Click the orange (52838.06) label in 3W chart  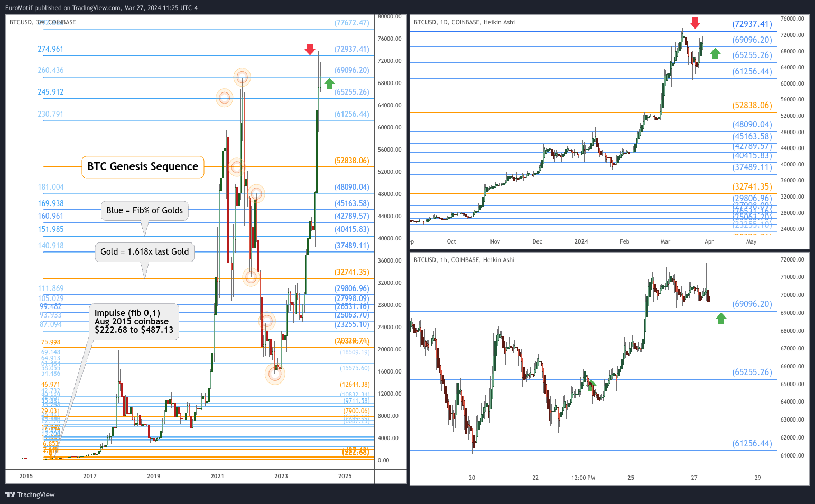coord(352,161)
